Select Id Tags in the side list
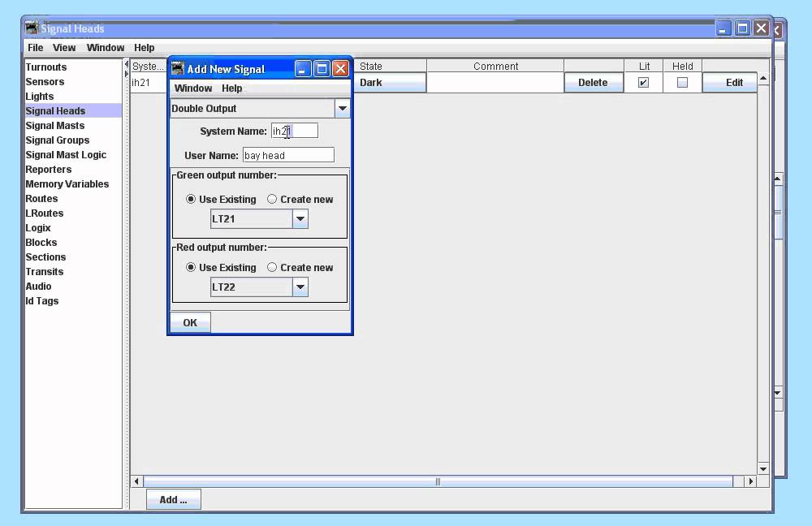Viewport: 812px width, 526px height. pyautogui.click(x=74, y=301)
